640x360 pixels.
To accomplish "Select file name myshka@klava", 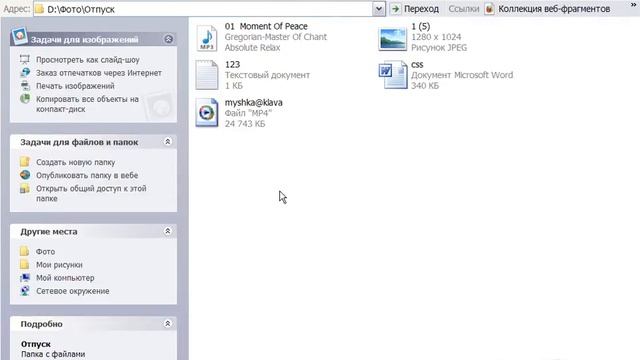I will [253, 102].
